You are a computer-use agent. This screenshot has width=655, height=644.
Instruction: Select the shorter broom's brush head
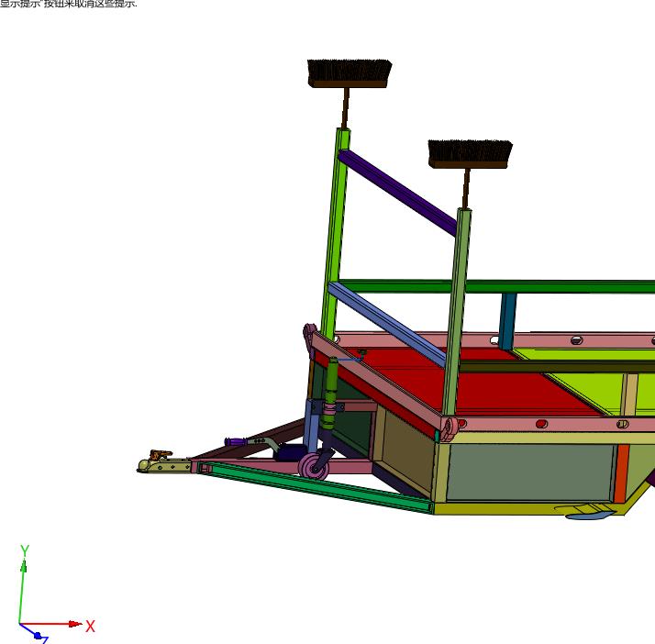coord(471,154)
